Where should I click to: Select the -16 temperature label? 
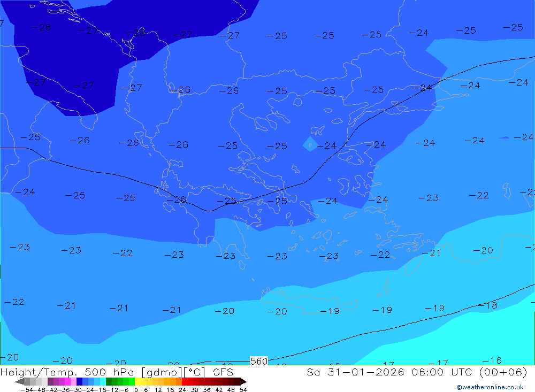[492, 360]
